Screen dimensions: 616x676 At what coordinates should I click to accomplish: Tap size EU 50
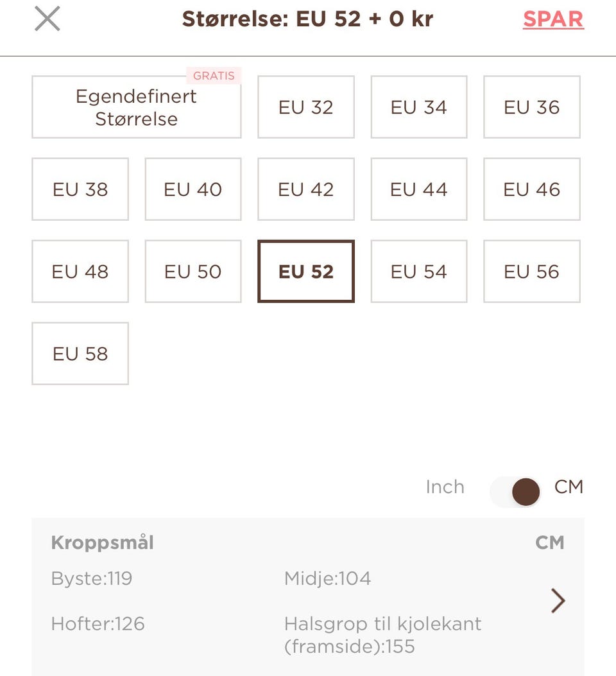coord(193,272)
